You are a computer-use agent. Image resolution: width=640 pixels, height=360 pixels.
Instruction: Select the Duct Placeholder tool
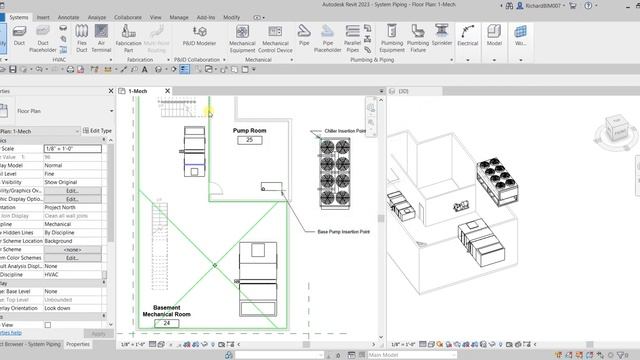43,38
